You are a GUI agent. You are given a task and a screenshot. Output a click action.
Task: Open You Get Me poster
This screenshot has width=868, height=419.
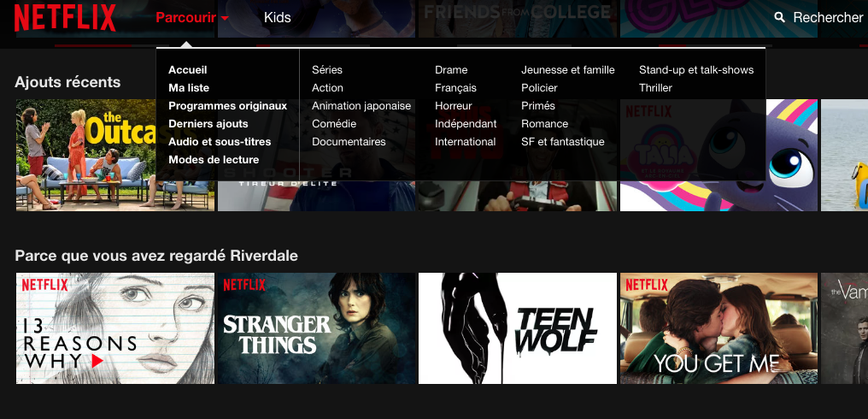[718, 328]
